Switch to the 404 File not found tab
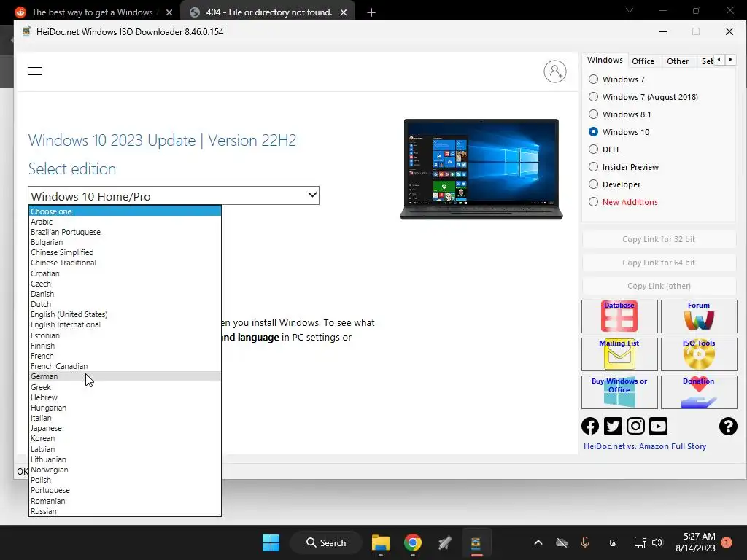The width and height of the screenshot is (747, 560). [268, 12]
